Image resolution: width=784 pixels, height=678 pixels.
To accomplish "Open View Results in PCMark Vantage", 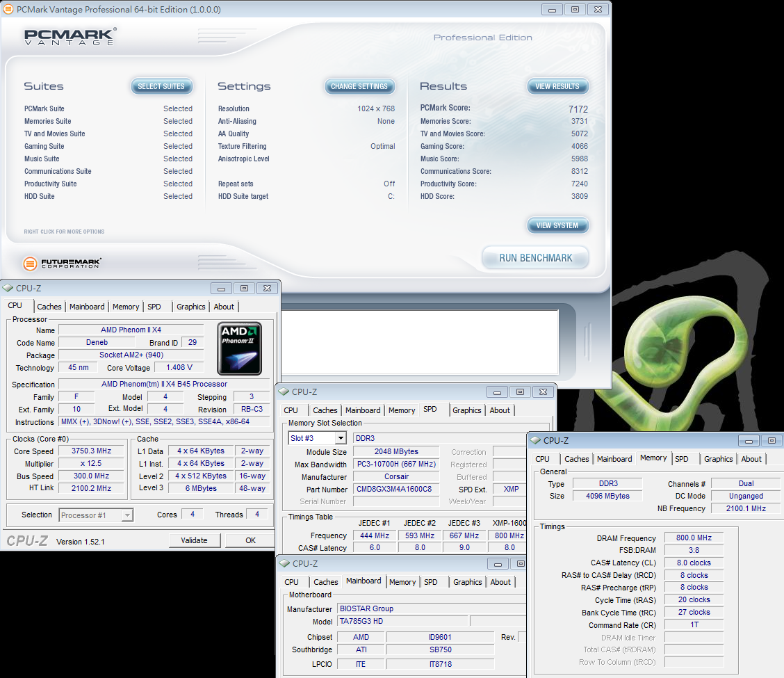I will coord(557,86).
